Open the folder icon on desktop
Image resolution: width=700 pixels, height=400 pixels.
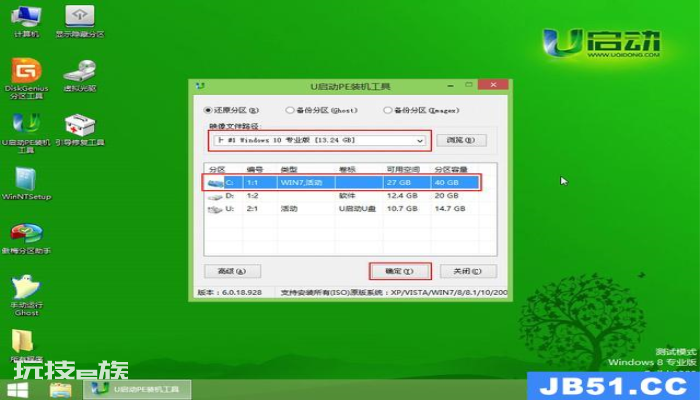pos(23,343)
